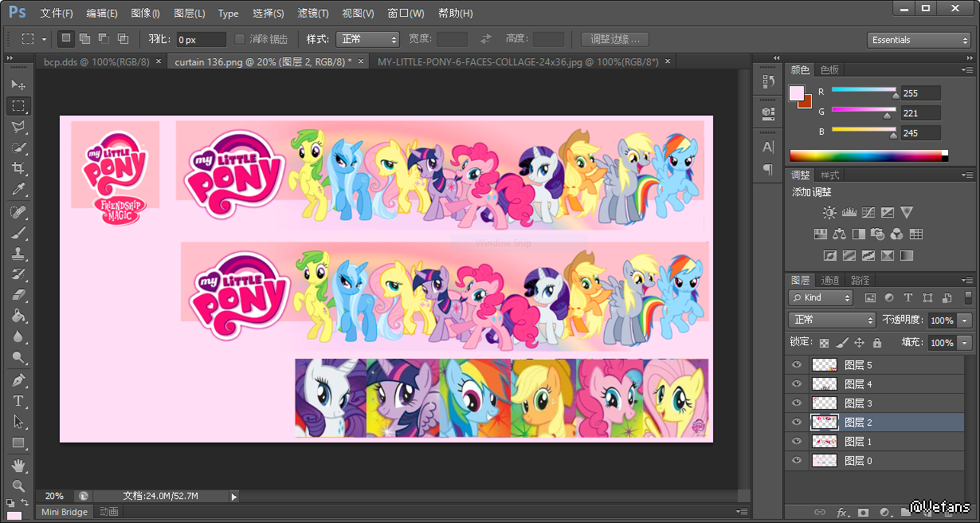Click the foreground color swatch
Image resolution: width=980 pixels, height=523 pixels.
click(x=796, y=93)
